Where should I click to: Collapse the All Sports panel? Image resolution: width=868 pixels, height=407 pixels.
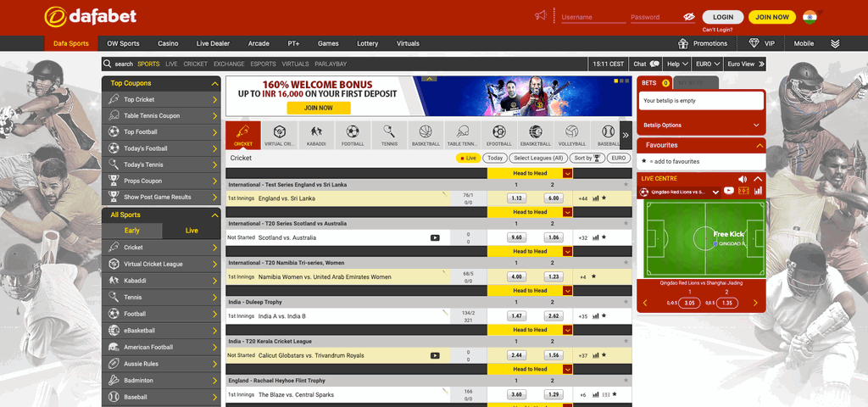(214, 215)
